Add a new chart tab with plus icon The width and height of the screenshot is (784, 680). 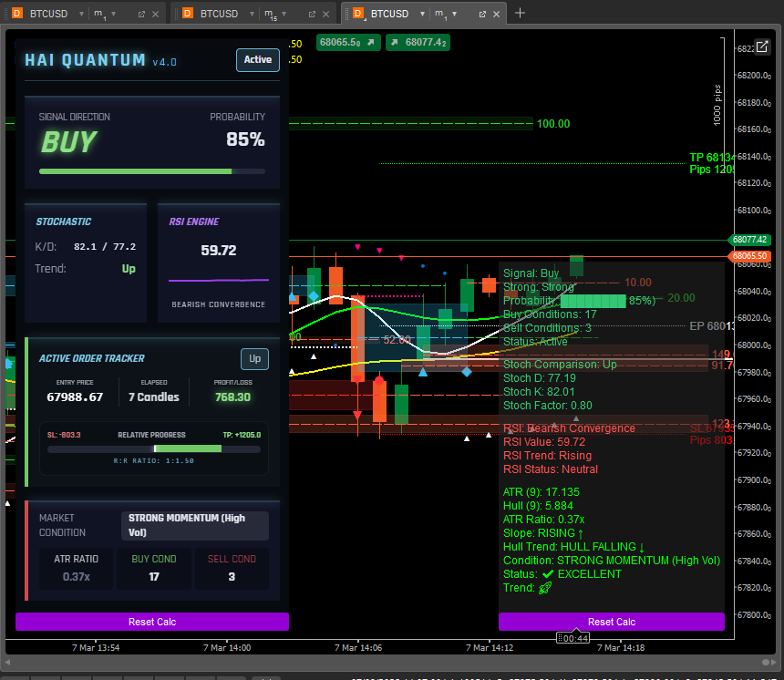point(521,13)
